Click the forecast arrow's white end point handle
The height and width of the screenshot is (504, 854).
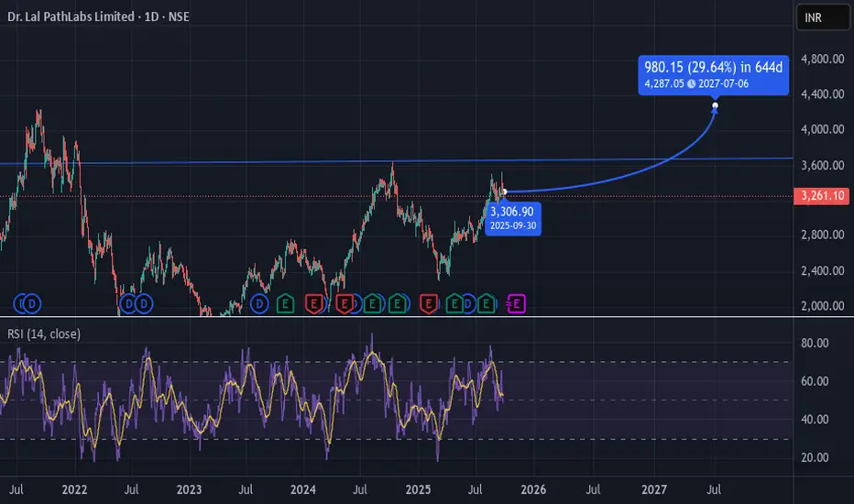click(715, 105)
